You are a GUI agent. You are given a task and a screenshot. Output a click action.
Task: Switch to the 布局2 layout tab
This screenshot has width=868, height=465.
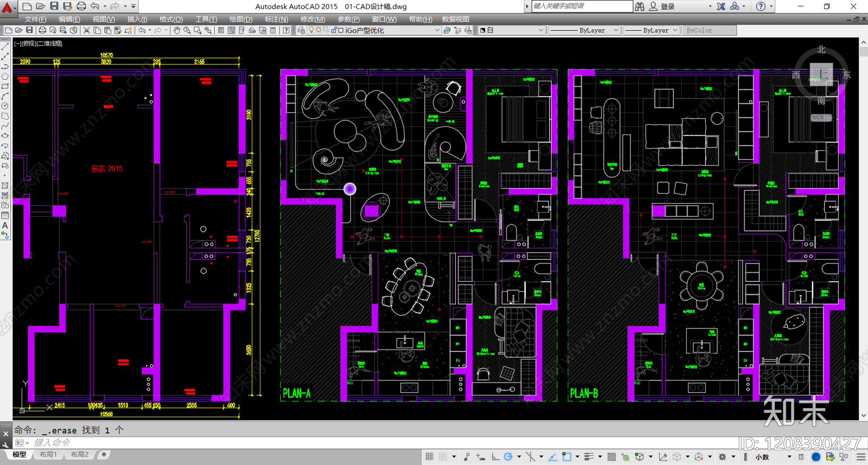[x=79, y=455]
